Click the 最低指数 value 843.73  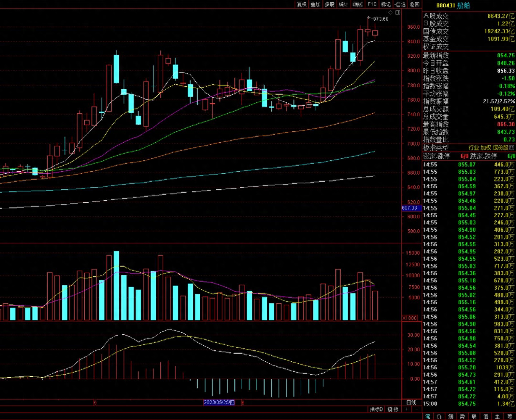click(506, 132)
